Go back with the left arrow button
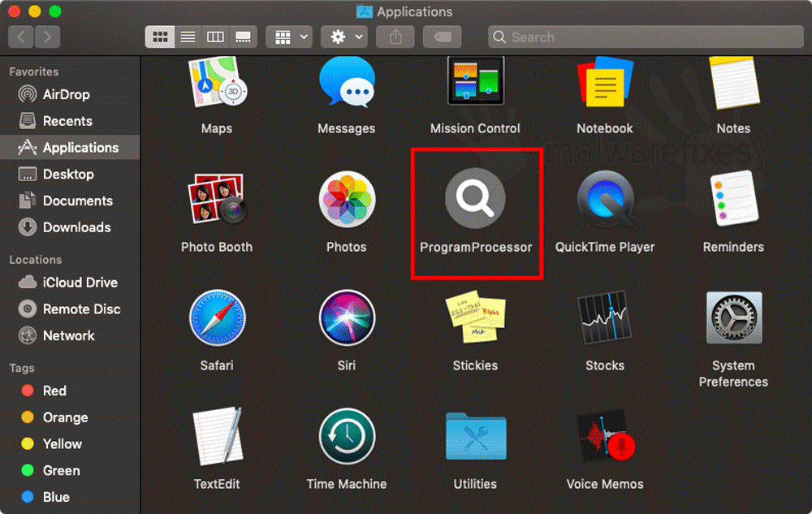Image resolution: width=812 pixels, height=514 pixels. click(x=21, y=37)
